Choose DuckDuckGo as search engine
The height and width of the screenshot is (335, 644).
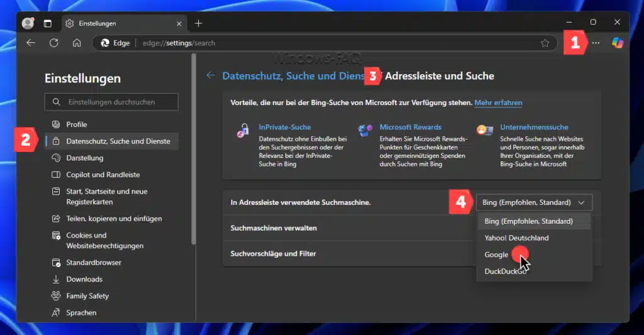click(x=534, y=272)
